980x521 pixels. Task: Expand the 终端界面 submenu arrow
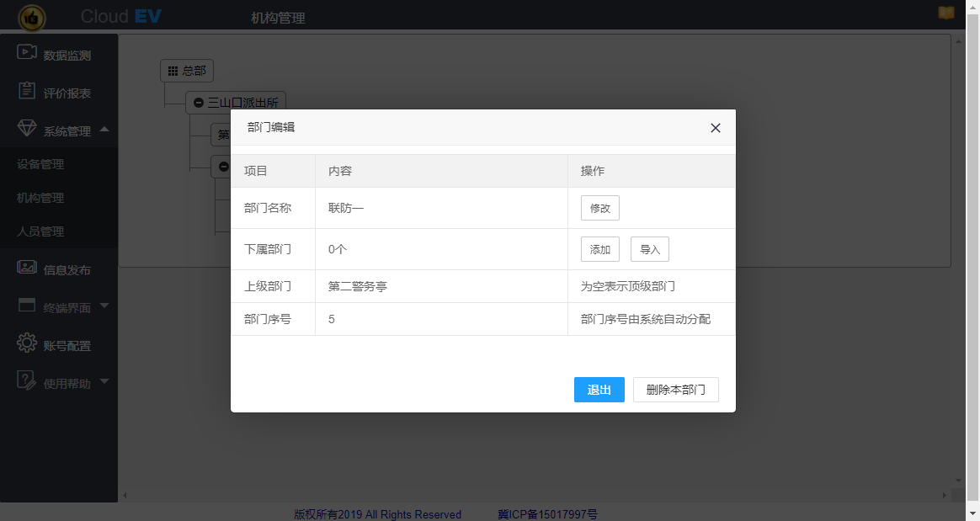pos(104,306)
